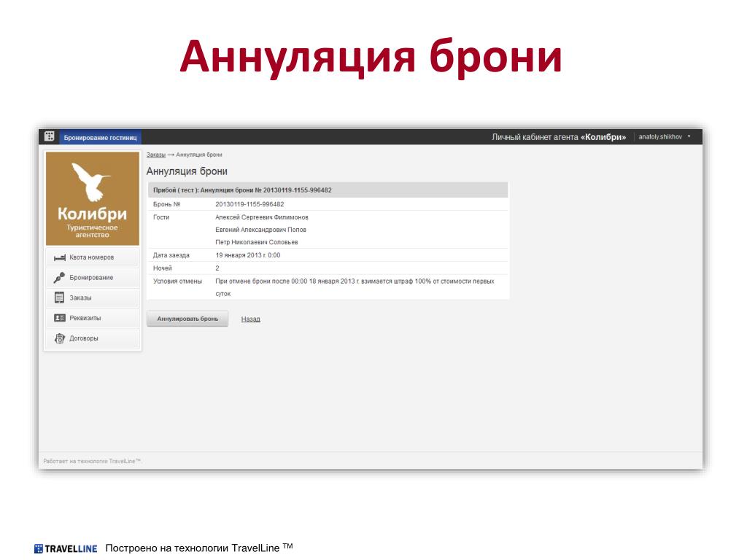Screen dimensions: 747x560
Task: Click the ID card icon next to Реквизиты
Action: [x=60, y=318]
